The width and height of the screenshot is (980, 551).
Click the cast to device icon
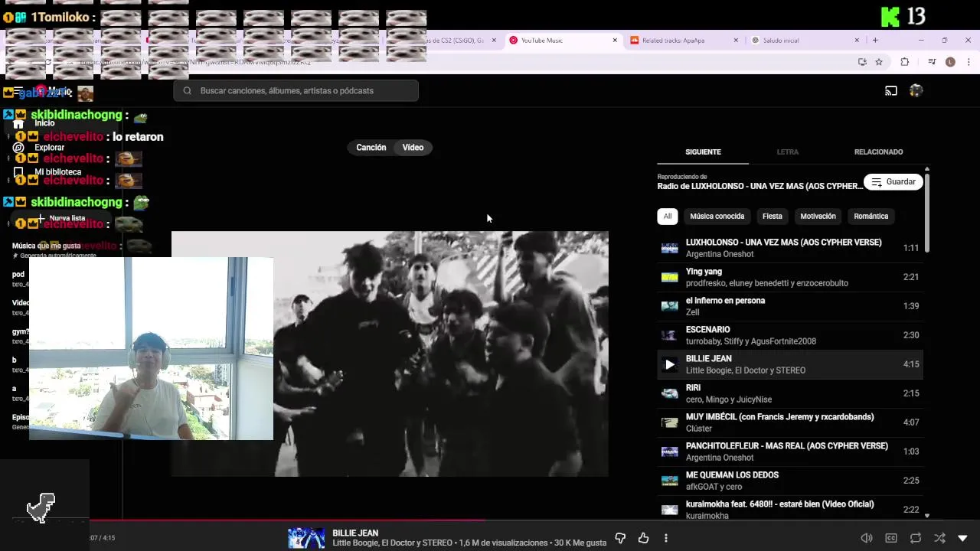[891, 91]
